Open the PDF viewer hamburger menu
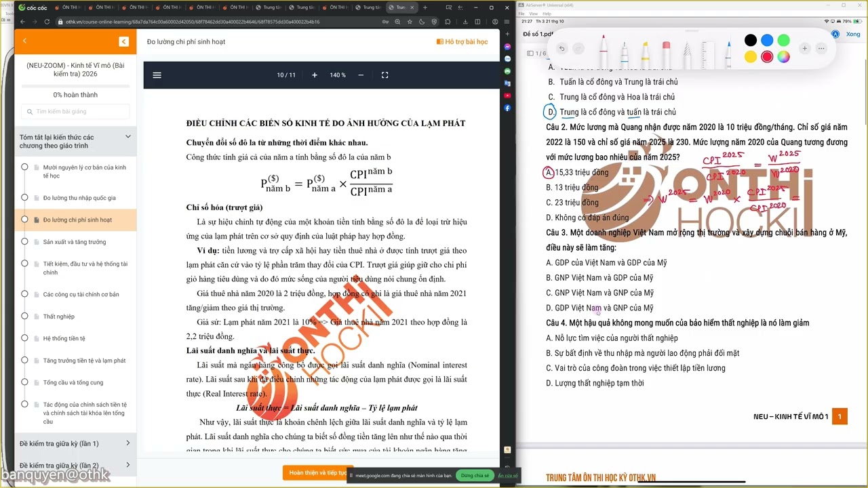The width and height of the screenshot is (868, 488). (x=157, y=75)
